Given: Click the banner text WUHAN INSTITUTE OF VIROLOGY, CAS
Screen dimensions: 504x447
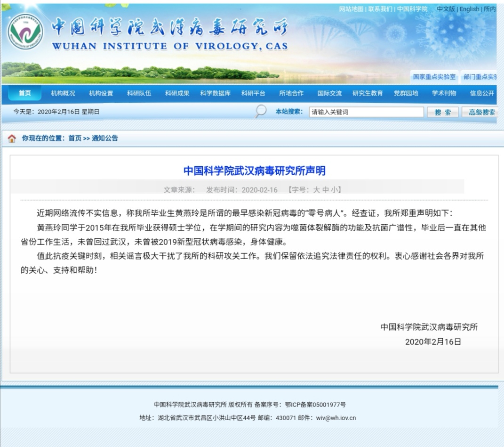Looking at the screenshot, I should (x=170, y=46).
